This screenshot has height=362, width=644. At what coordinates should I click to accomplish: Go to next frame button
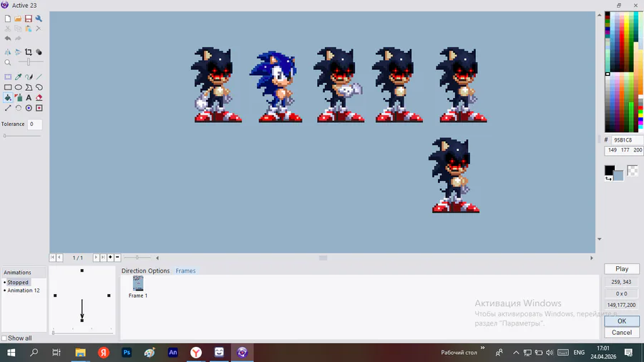pyautogui.click(x=96, y=258)
